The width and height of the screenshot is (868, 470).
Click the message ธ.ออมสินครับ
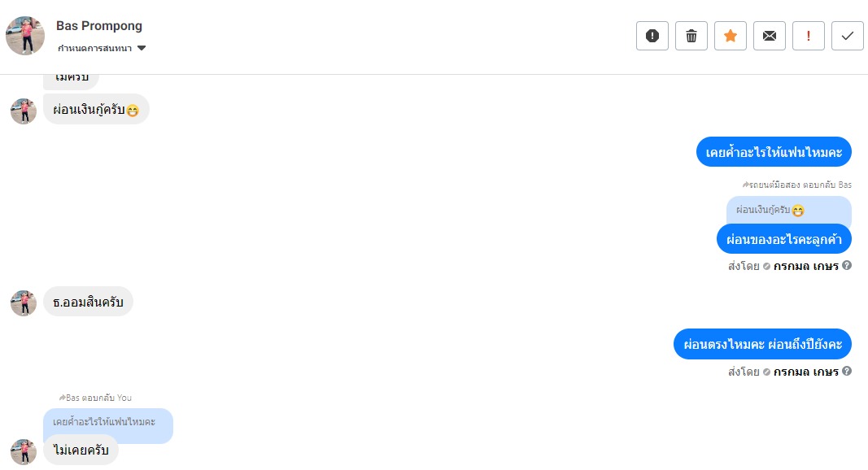coord(88,302)
